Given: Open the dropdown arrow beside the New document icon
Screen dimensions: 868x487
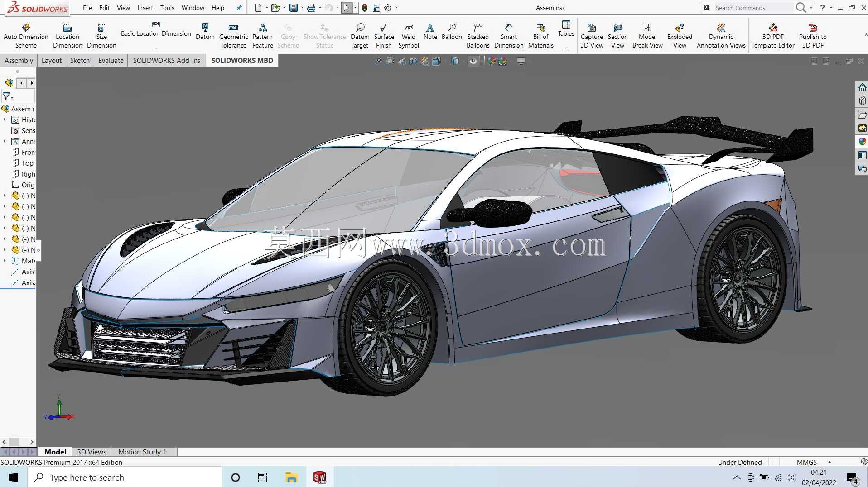Looking at the screenshot, I should [267, 8].
